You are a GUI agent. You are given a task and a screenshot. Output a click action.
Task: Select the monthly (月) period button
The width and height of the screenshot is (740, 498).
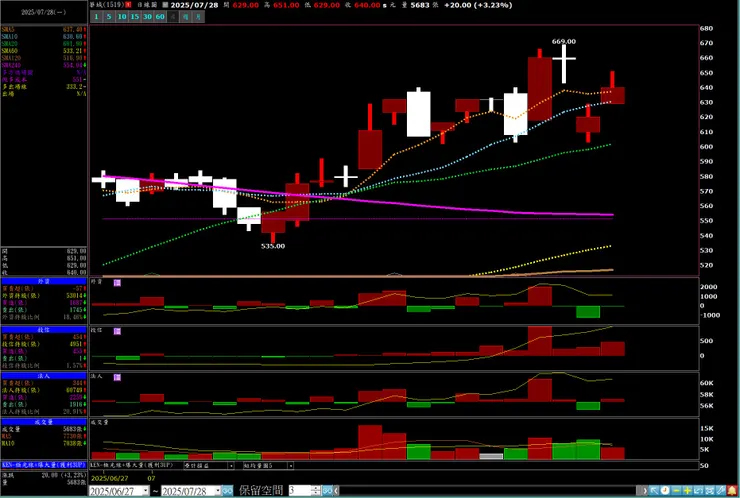[x=198, y=17]
